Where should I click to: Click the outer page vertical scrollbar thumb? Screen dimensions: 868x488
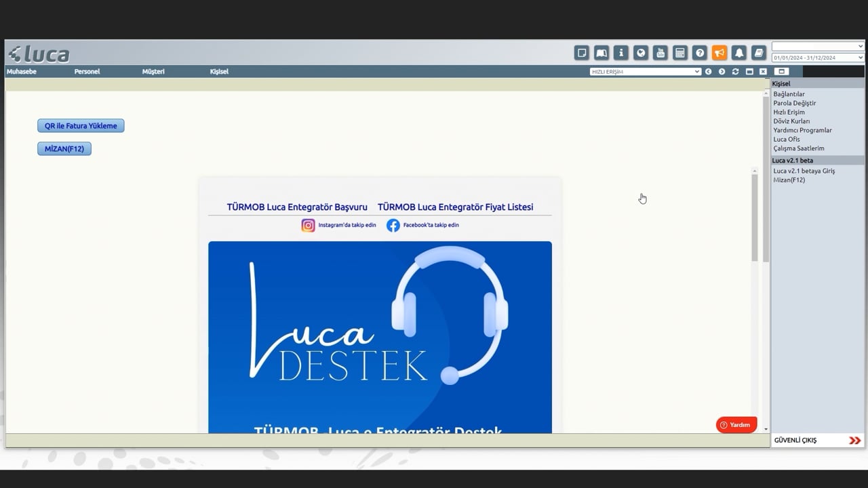coord(766,180)
